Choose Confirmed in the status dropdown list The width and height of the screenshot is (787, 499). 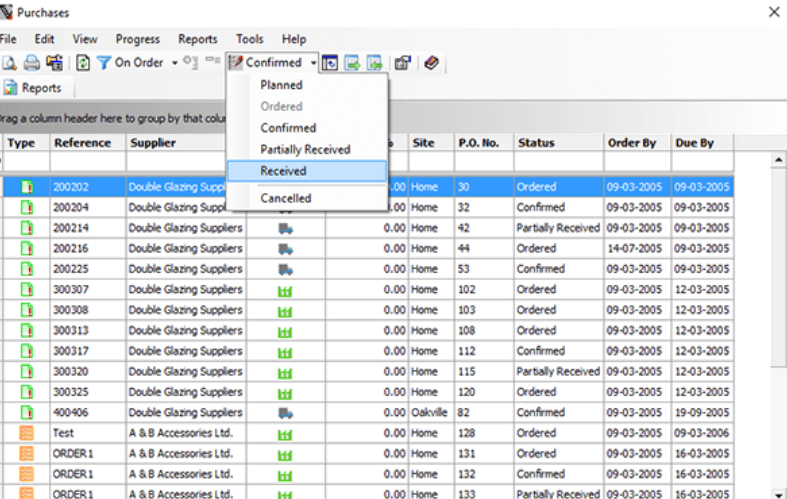tap(307, 128)
